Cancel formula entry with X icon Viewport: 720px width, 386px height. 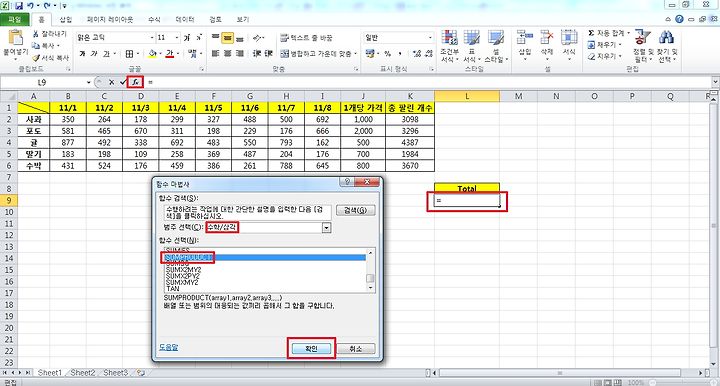click(x=112, y=82)
